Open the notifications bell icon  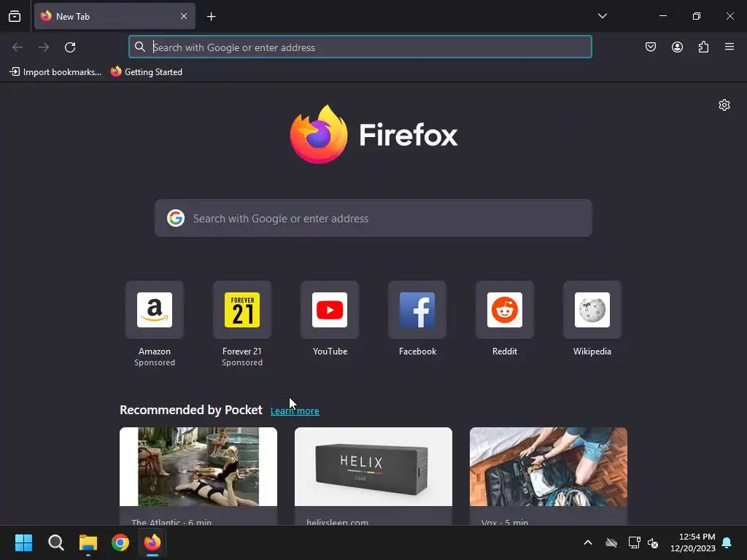[x=727, y=542]
